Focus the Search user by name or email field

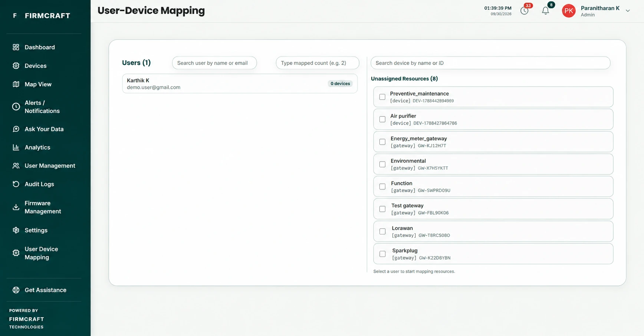214,63
